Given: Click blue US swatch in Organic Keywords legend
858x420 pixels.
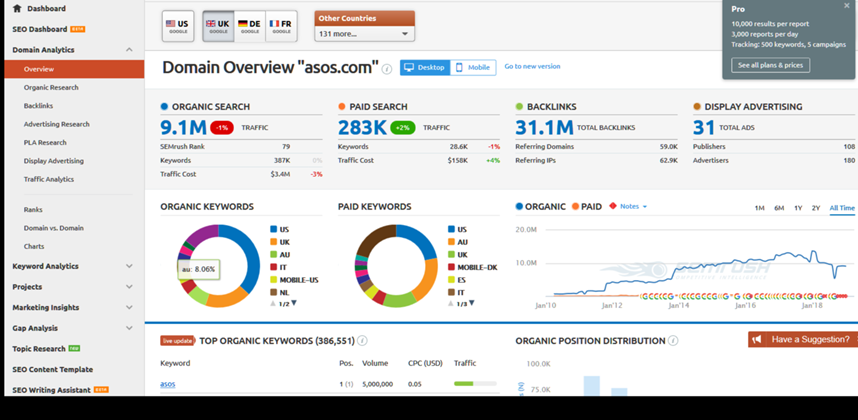Looking at the screenshot, I should pyautogui.click(x=274, y=230).
